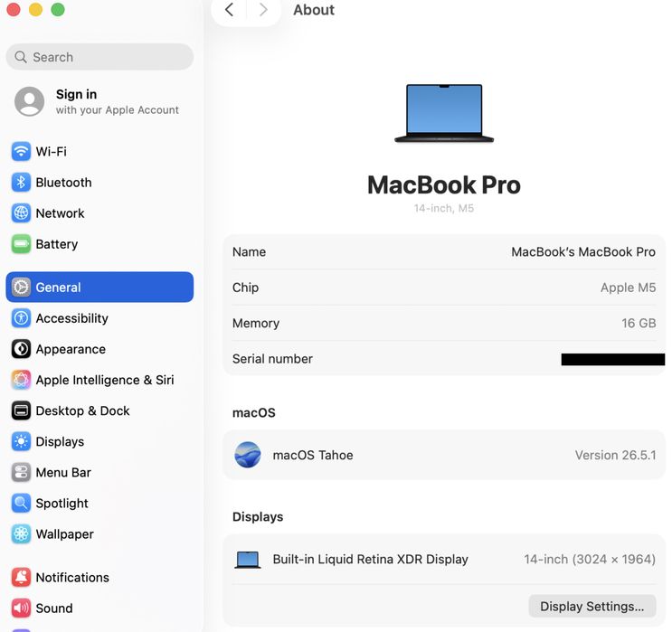The width and height of the screenshot is (672, 632).
Task: Click the macOS Tahoe logo icon
Action: 248,455
